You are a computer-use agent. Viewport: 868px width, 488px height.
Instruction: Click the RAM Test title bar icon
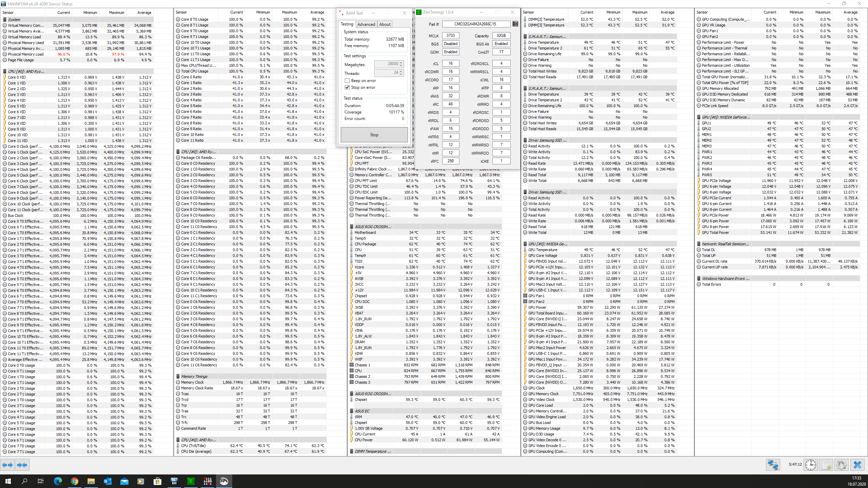tap(340, 13)
